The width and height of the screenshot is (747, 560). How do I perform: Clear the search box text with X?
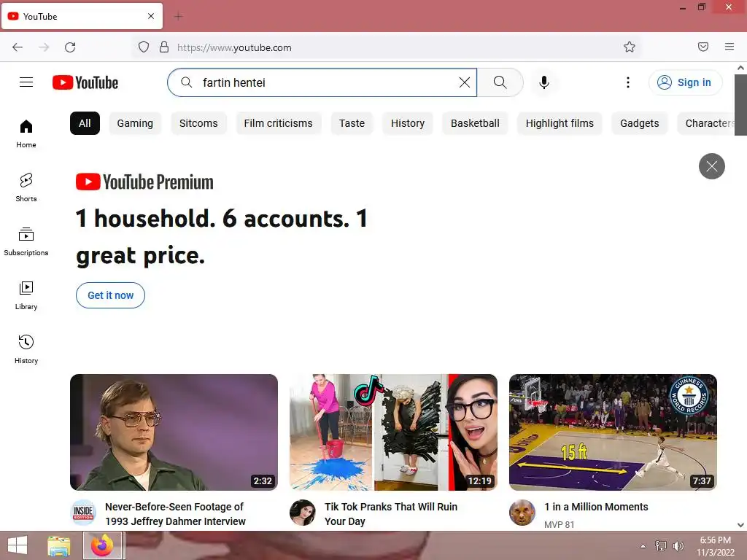[465, 82]
